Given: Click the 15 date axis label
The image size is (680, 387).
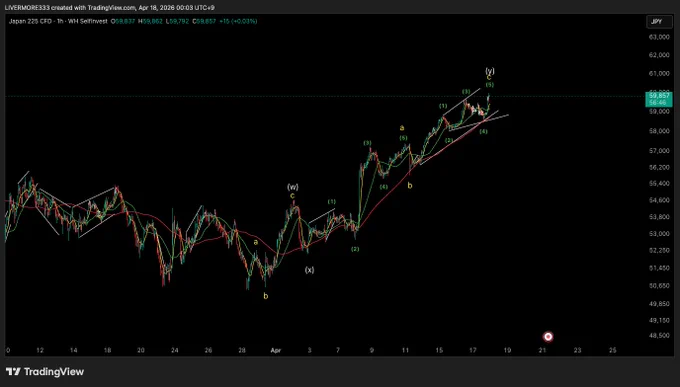Looking at the screenshot, I should (x=439, y=351).
